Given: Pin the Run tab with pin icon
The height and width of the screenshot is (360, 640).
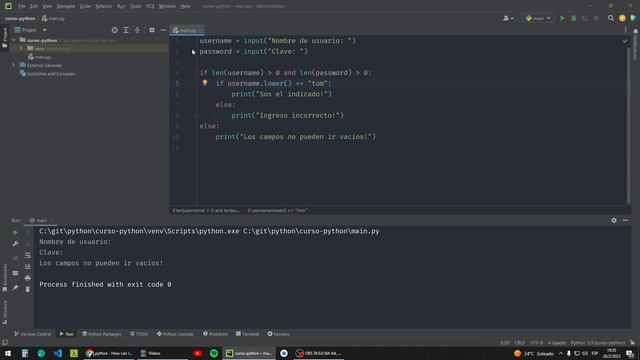Looking at the screenshot, I should 15,288.
